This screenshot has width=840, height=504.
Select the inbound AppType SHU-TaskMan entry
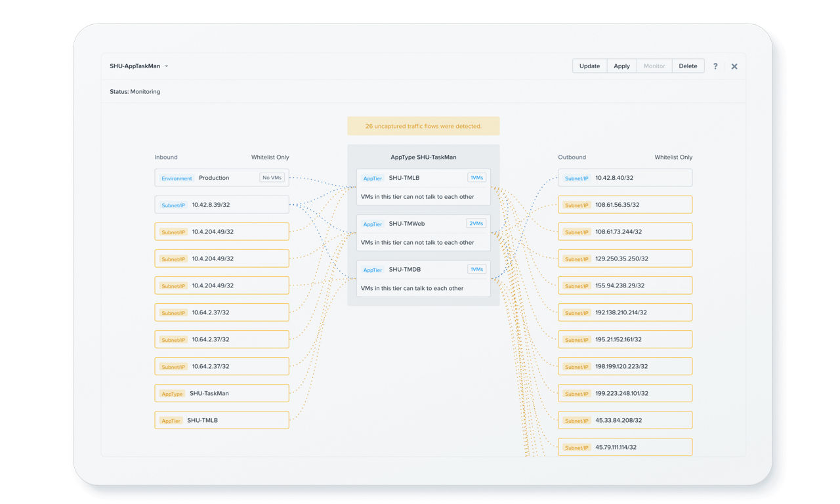[x=221, y=393]
